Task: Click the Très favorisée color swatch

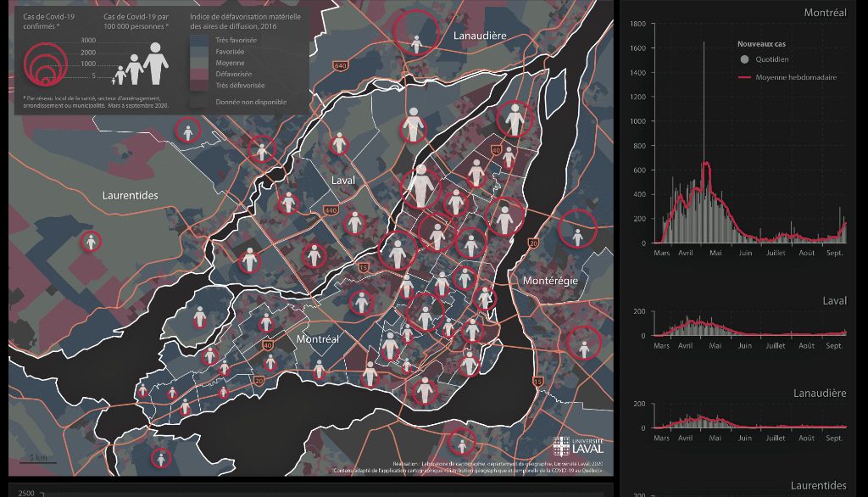Action: coord(199,40)
